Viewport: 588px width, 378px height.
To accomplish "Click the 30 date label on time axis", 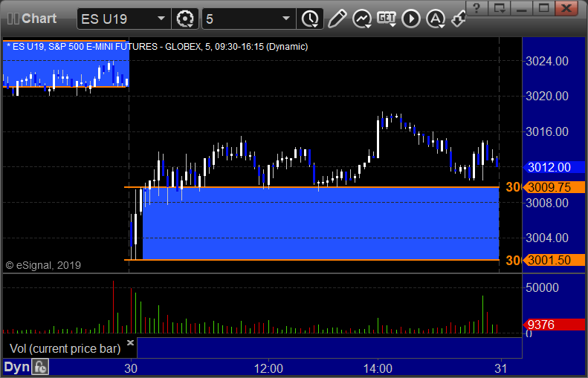I will click(x=131, y=368).
